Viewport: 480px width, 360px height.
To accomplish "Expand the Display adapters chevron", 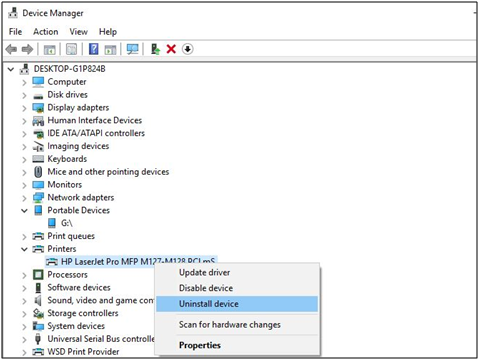I will tap(24, 108).
